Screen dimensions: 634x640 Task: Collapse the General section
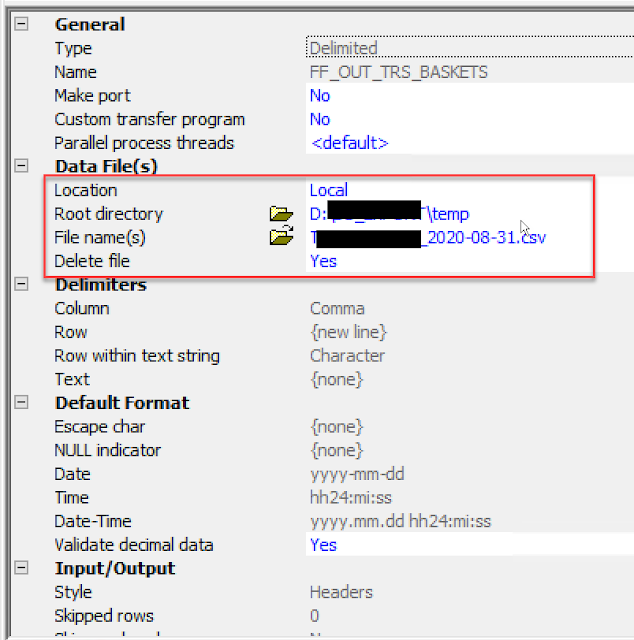pos(21,24)
